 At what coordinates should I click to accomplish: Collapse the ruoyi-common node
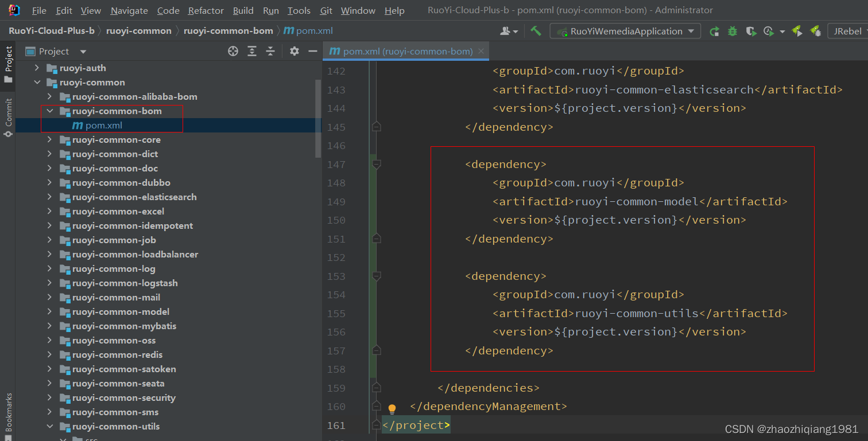(37, 82)
